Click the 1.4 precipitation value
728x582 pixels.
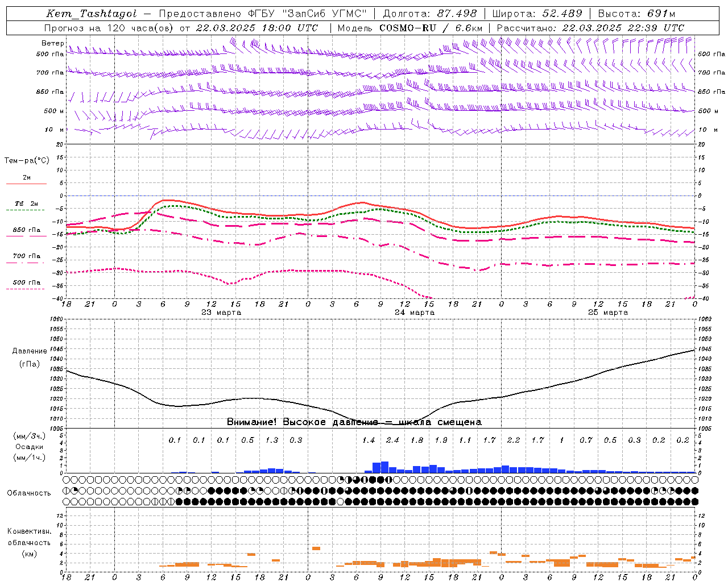(x=369, y=440)
